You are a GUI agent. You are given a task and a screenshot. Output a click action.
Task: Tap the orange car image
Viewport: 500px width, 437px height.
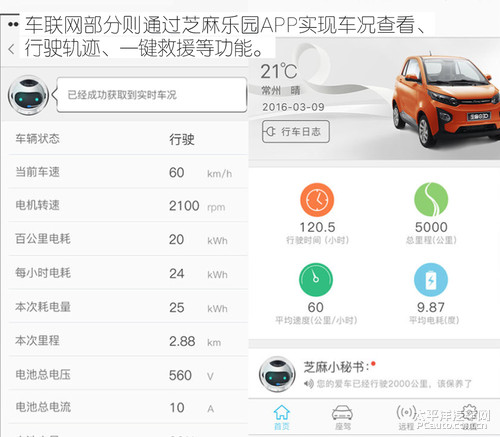tap(446, 100)
